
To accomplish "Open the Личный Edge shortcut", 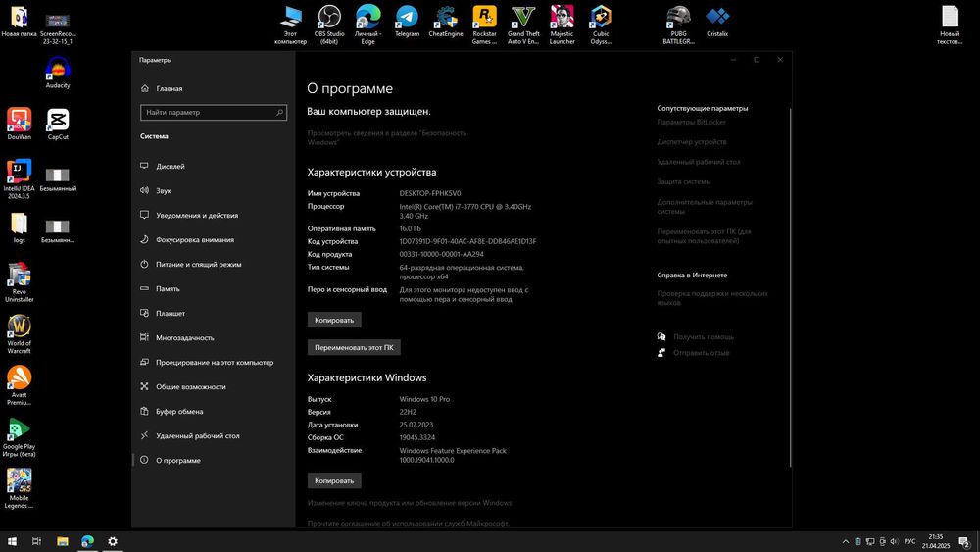I will (x=368, y=25).
